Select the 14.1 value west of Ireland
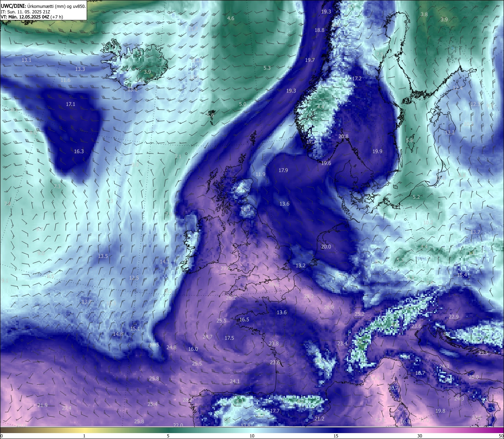This screenshot has width=504, height=439. point(164,262)
